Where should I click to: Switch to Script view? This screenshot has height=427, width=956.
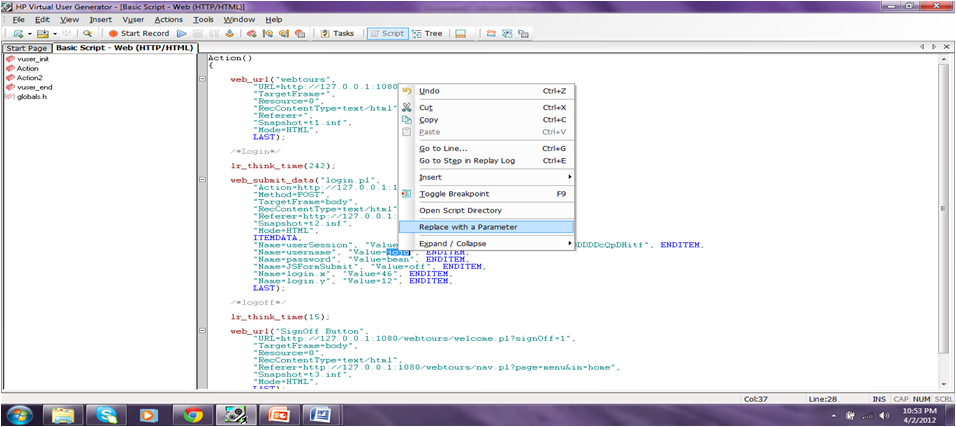coord(387,34)
